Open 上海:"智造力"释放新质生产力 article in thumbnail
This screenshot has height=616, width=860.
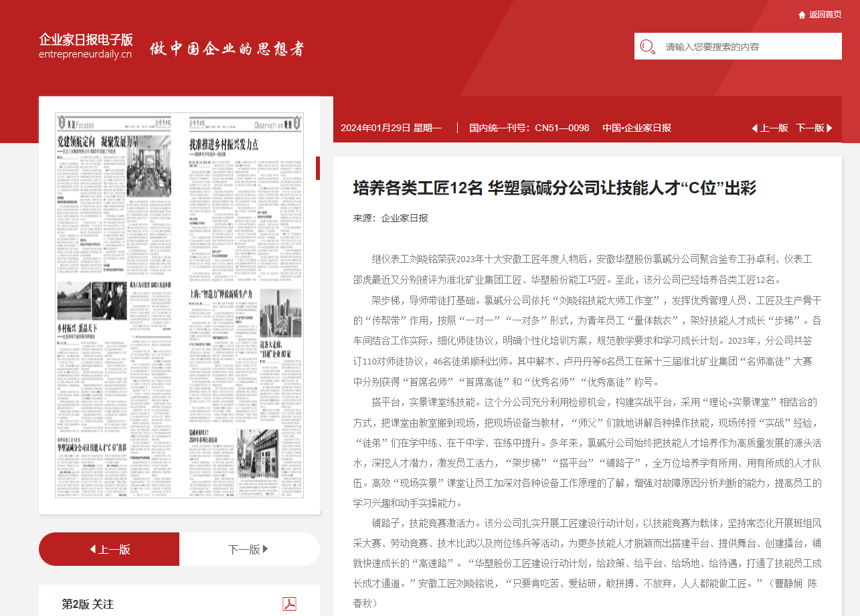(x=221, y=293)
